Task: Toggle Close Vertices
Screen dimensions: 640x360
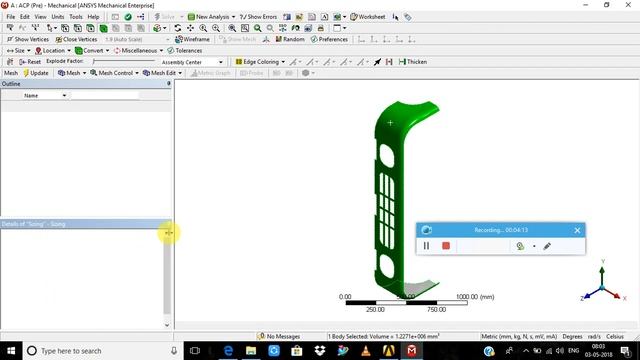Action: [76, 39]
